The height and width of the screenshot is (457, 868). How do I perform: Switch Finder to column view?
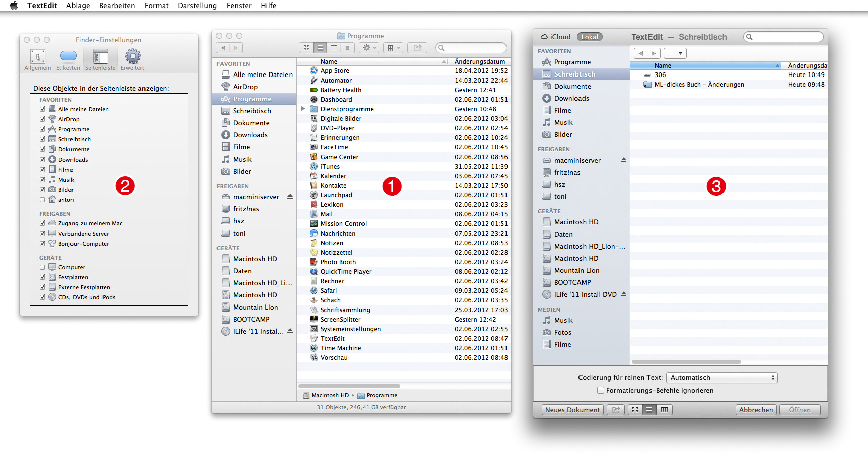334,48
